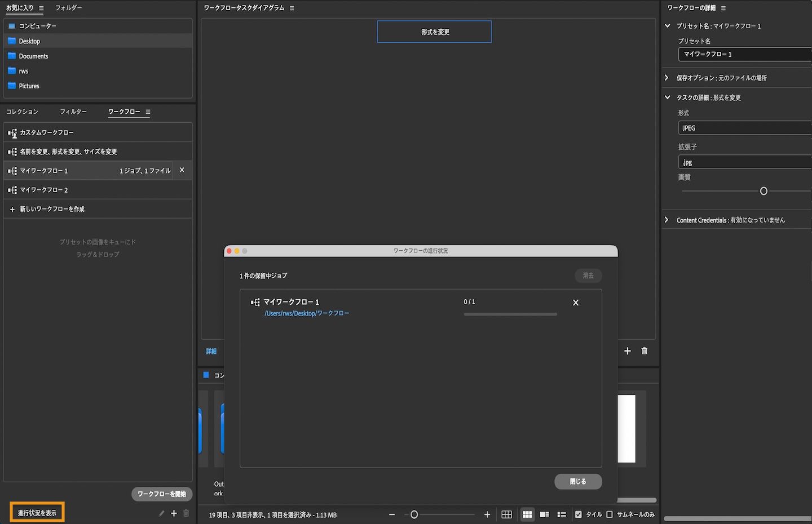Open the お気に入り panel menu icon
Image resolution: width=812 pixels, height=524 pixels.
[x=41, y=8]
